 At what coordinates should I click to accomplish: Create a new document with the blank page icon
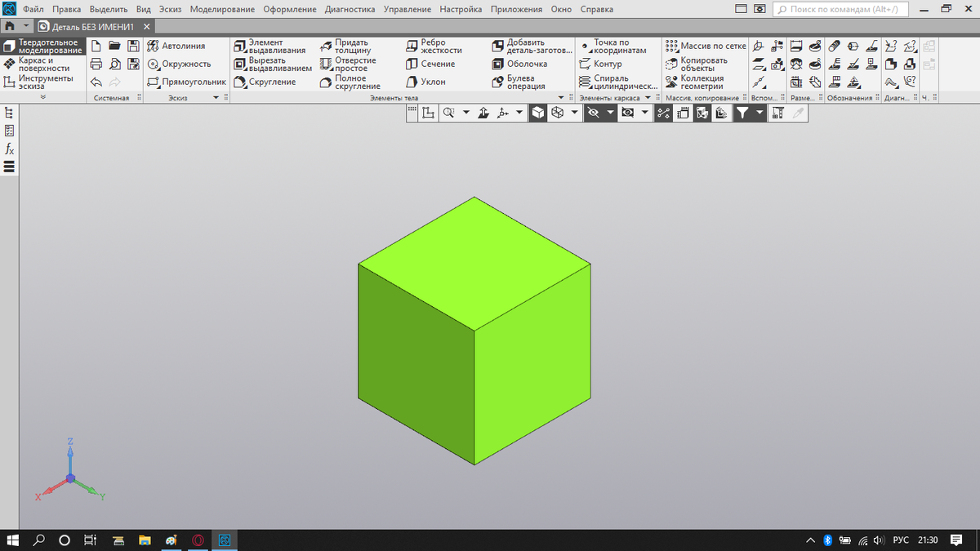click(96, 46)
